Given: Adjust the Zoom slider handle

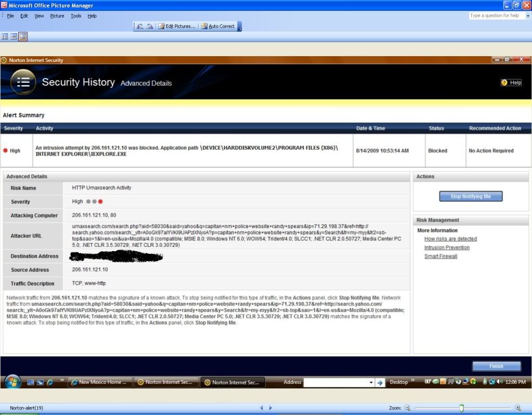Looking at the screenshot, I should (x=461, y=408).
